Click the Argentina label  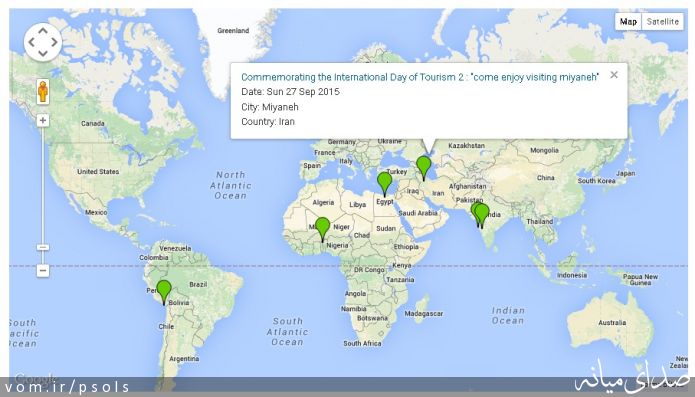pos(184,358)
